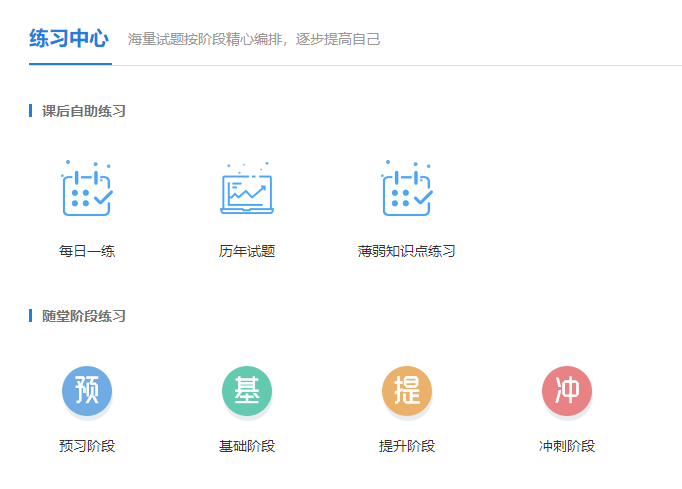Screen dimensions: 682x489
Task: Open the 历年试题 text link
Action: (x=247, y=251)
